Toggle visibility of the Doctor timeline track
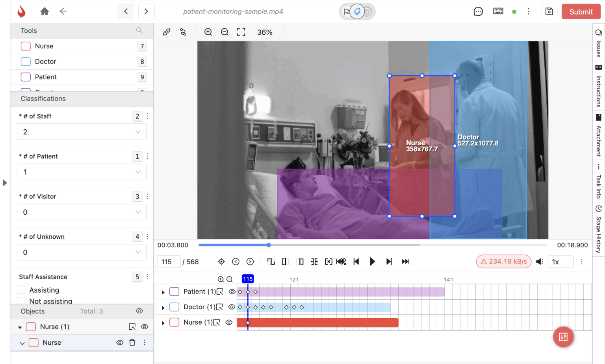Viewport: 605px width, 364px height. (x=232, y=307)
